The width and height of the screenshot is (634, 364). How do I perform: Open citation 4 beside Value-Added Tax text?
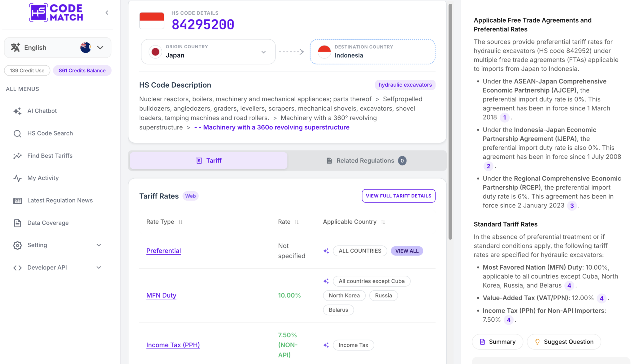coord(602,298)
